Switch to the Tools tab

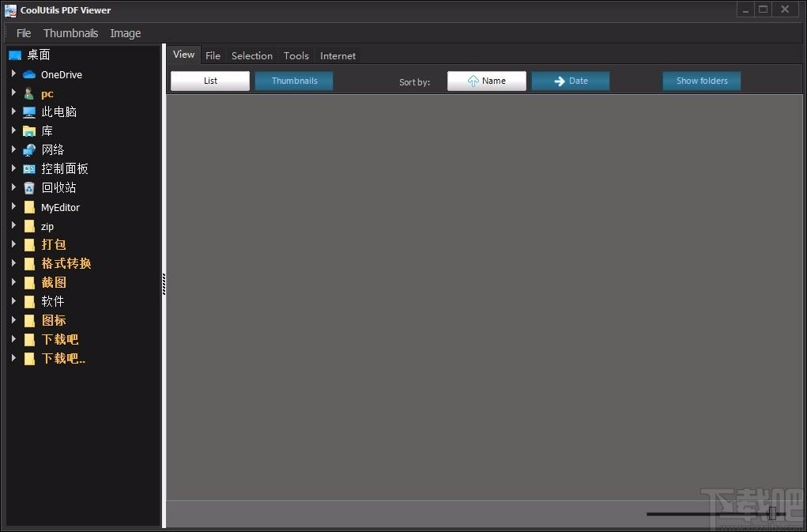pyautogui.click(x=296, y=55)
